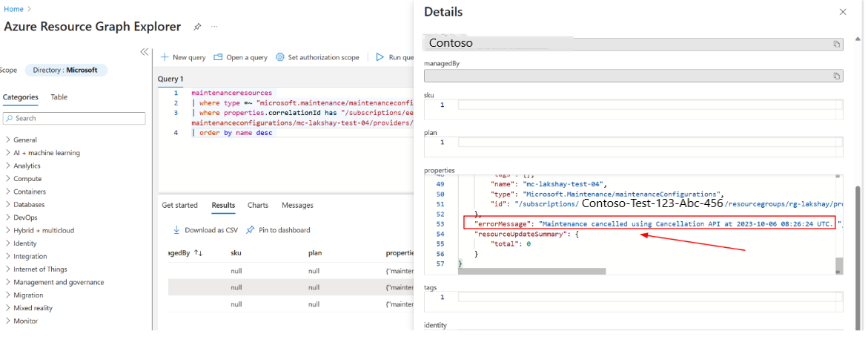Click query line 'order by name desc'
This screenshot has width=868, height=337.
pyautogui.click(x=232, y=133)
